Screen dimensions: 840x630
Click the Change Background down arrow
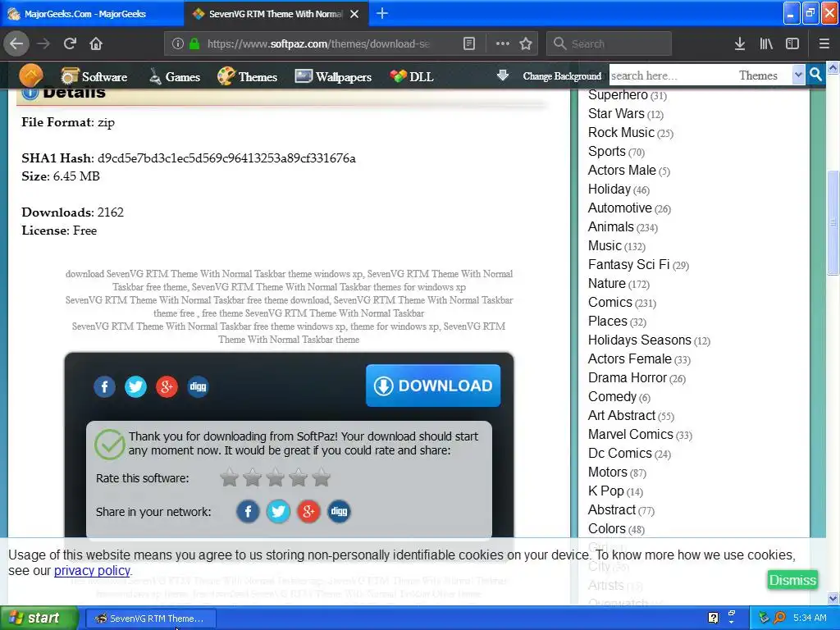click(503, 75)
